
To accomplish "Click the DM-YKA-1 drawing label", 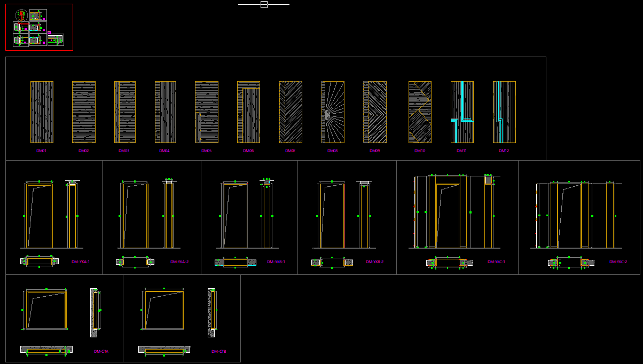I will pyautogui.click(x=81, y=262).
